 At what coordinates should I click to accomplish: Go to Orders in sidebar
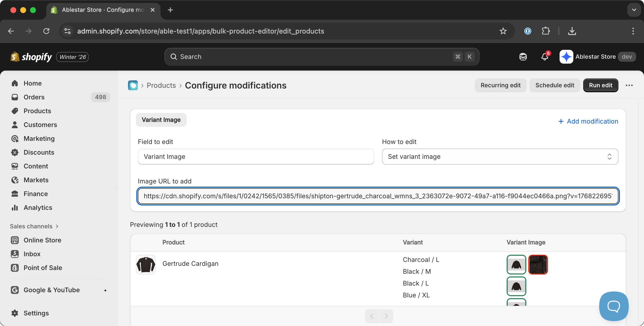click(34, 97)
